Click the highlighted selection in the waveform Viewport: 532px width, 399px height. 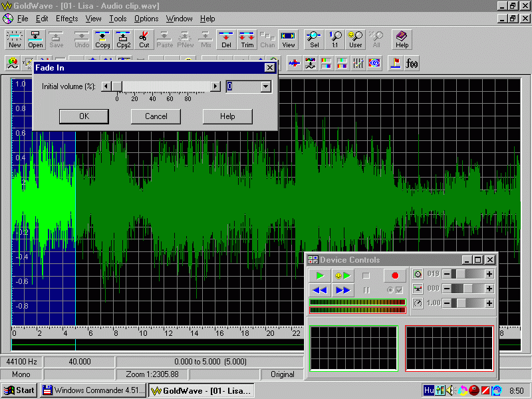pos(43,202)
